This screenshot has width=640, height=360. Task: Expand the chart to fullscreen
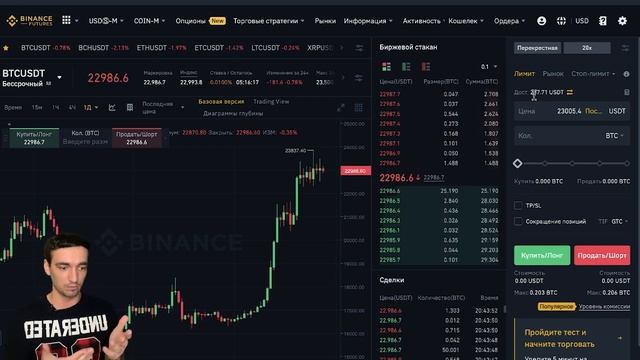click(341, 107)
